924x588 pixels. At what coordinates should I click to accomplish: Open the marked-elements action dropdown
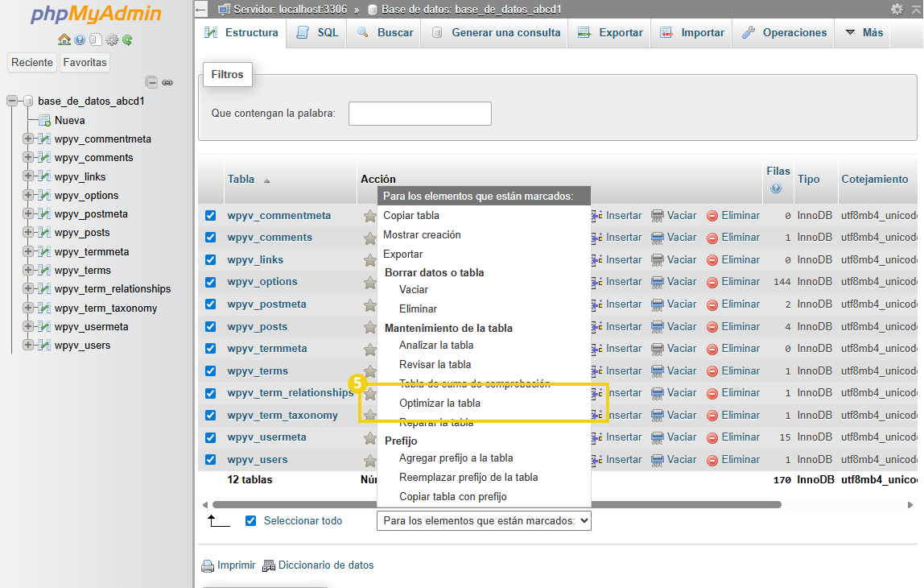(x=484, y=520)
